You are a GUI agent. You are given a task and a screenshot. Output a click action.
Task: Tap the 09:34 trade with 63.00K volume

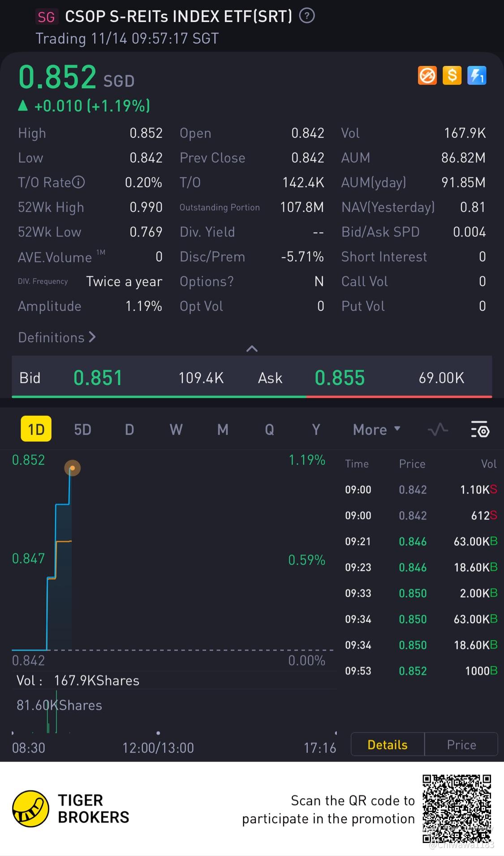pos(421,619)
